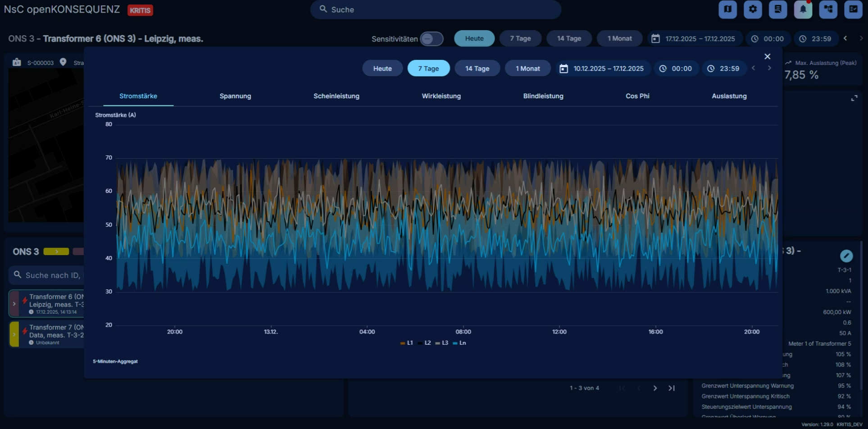Switch to the Cos Phi tab
This screenshot has width=868, height=429.
637,96
